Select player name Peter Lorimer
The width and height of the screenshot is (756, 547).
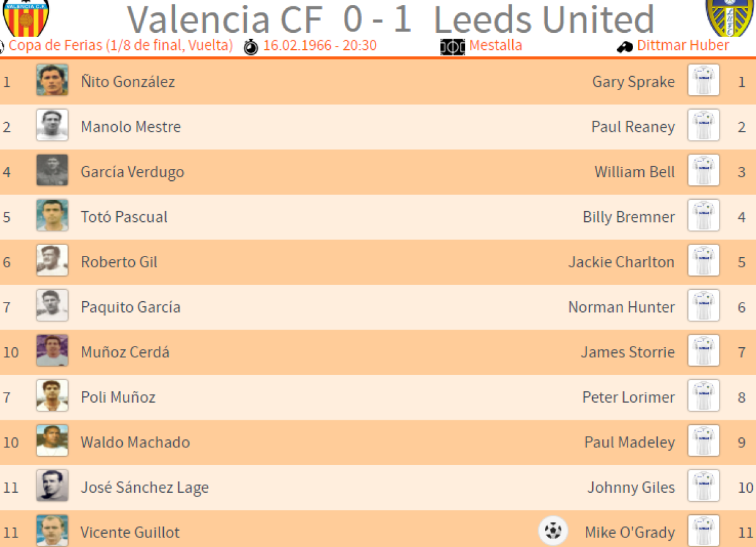pyautogui.click(x=628, y=397)
